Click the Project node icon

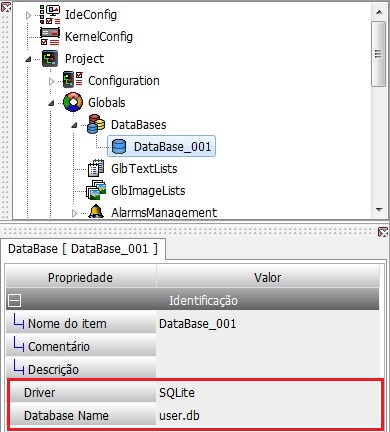tap(50, 59)
